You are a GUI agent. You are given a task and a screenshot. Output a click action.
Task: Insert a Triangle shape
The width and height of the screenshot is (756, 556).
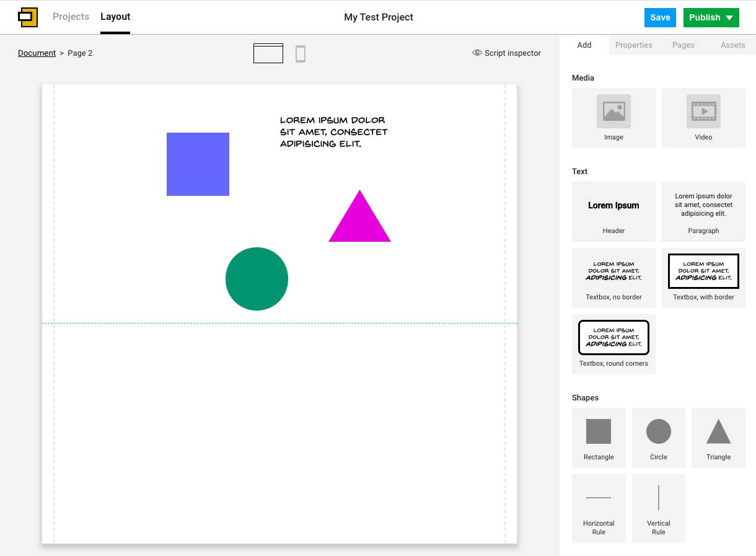(718, 437)
